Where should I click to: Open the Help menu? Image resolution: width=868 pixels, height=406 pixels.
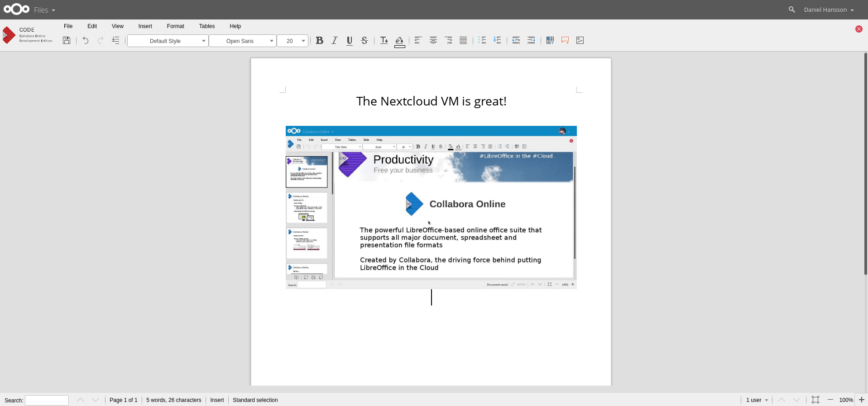(x=235, y=26)
